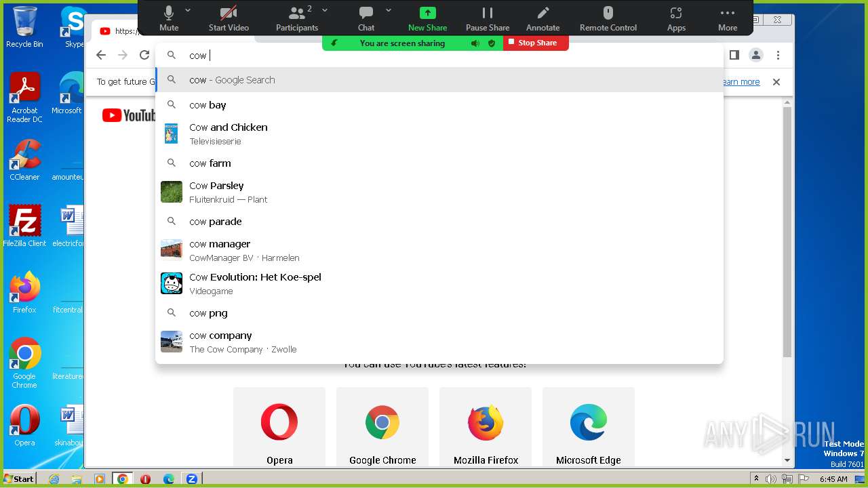This screenshot has height=488, width=868.
Task: Select 'cow parade' suggestion
Action: click(x=439, y=222)
